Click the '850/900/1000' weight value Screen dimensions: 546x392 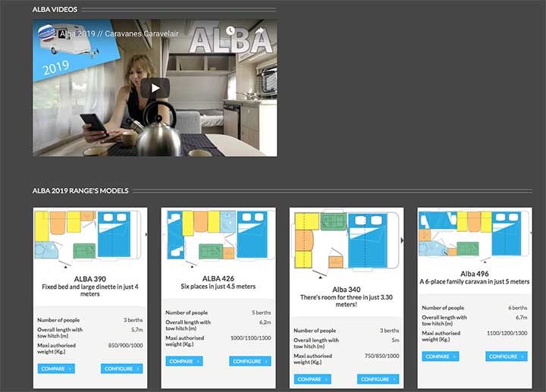tap(125, 345)
